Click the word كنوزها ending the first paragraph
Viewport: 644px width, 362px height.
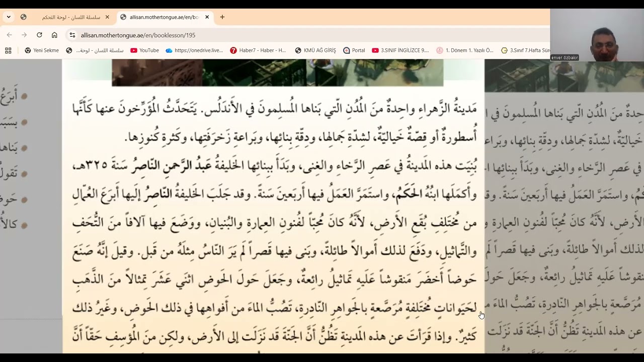pyautogui.click(x=143, y=137)
